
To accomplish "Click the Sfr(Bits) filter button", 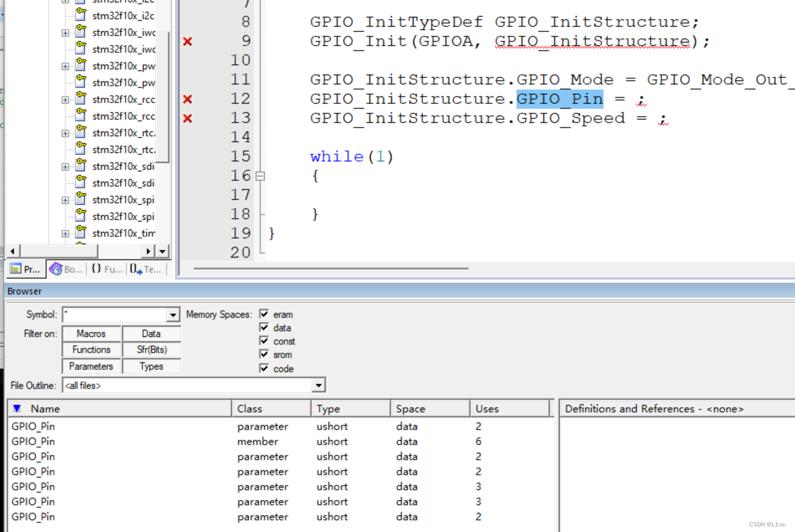I will click(x=151, y=350).
